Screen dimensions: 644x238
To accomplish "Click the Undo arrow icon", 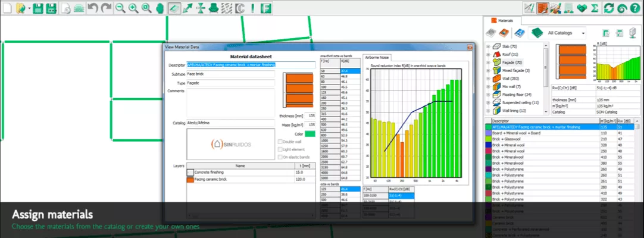I will point(93,8).
